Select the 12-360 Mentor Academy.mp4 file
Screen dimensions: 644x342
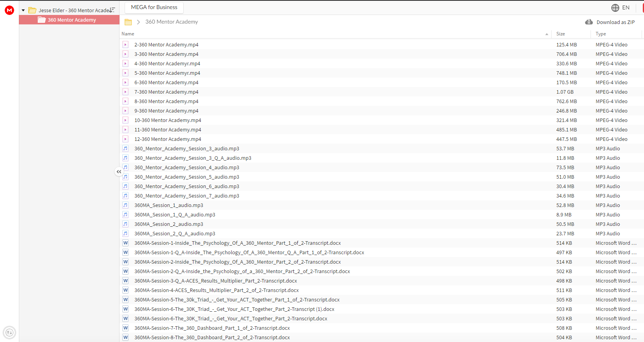pos(381,139)
